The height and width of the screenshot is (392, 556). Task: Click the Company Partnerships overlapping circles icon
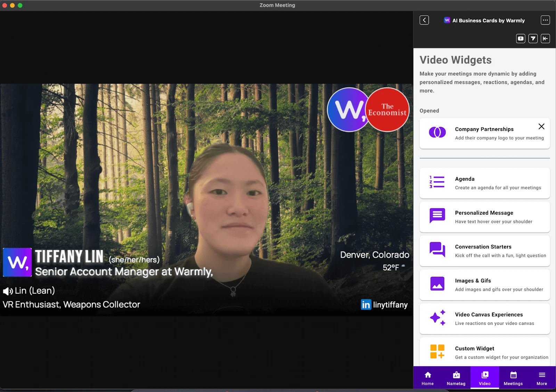437,132
